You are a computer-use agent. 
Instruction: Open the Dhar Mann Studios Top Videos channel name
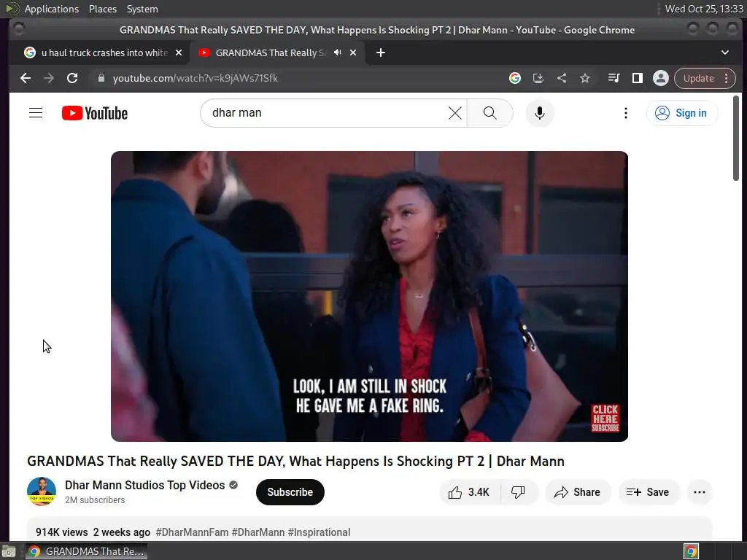click(x=145, y=485)
